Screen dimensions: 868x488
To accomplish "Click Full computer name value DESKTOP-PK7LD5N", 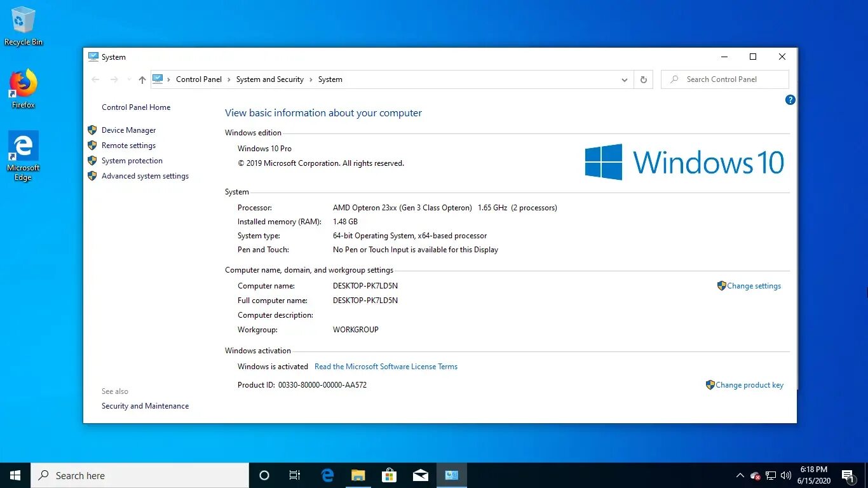I will (x=365, y=301).
